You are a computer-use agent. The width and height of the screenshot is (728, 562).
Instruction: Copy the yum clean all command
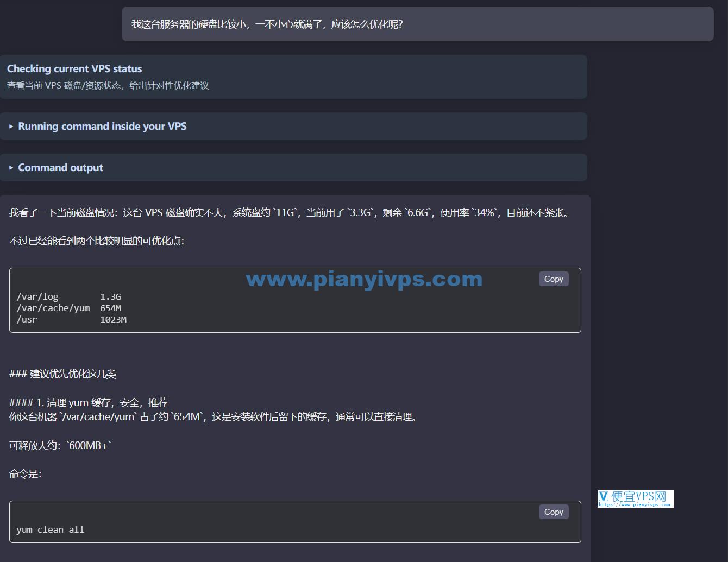point(554,512)
